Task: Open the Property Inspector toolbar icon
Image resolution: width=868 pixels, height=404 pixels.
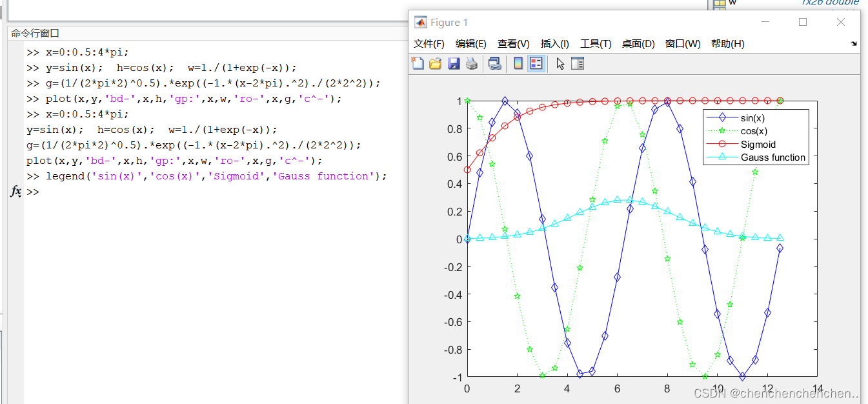Action: pyautogui.click(x=578, y=63)
